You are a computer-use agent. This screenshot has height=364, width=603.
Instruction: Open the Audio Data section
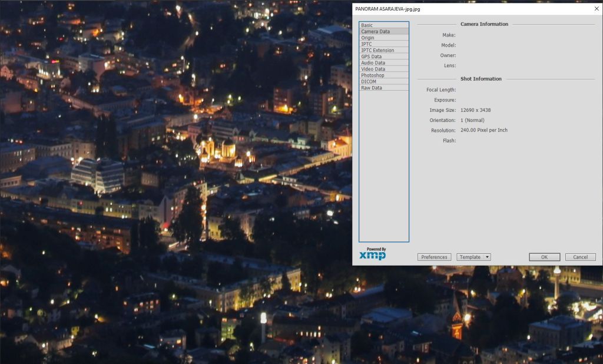point(373,63)
